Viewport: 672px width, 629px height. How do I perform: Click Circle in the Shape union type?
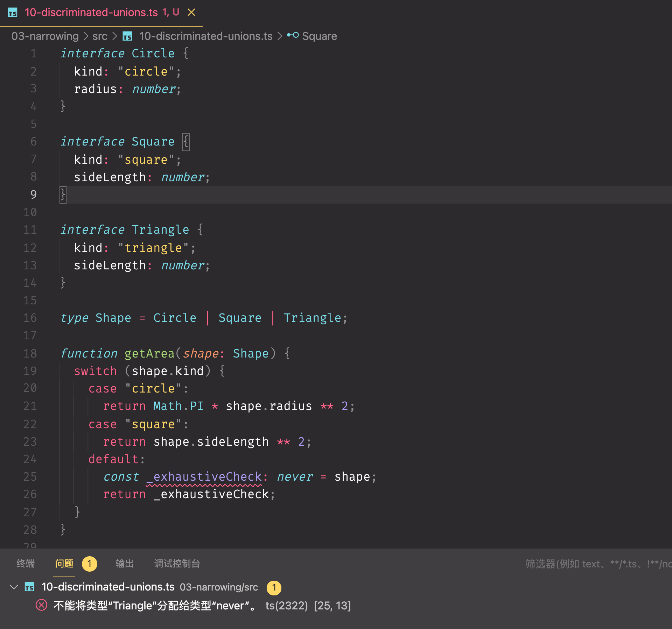coord(175,318)
